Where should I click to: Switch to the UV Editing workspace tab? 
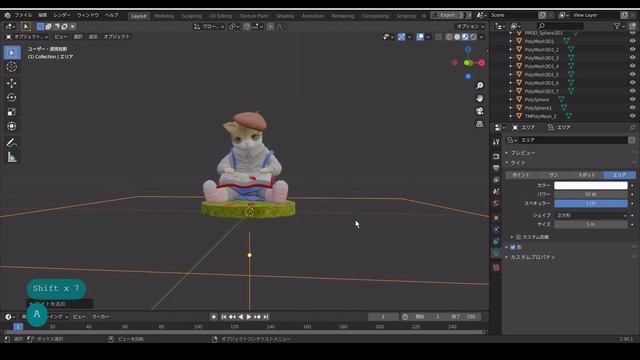pos(220,16)
